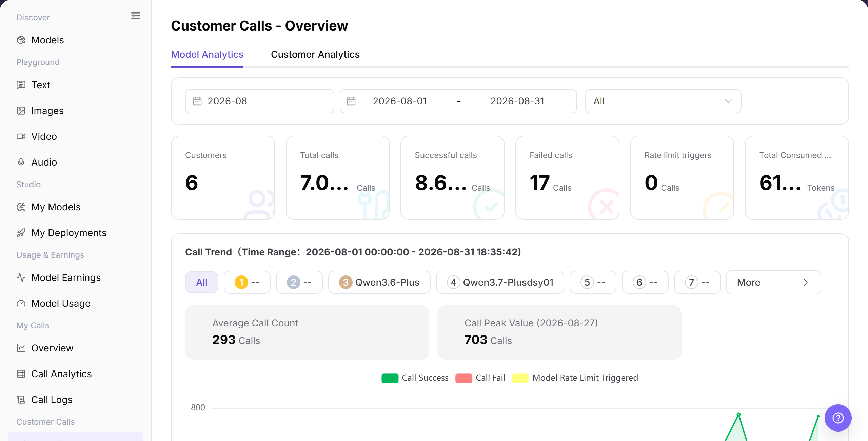Viewport: 868px width, 441px height.
Task: Open the help question-mark bubble
Action: click(838, 418)
